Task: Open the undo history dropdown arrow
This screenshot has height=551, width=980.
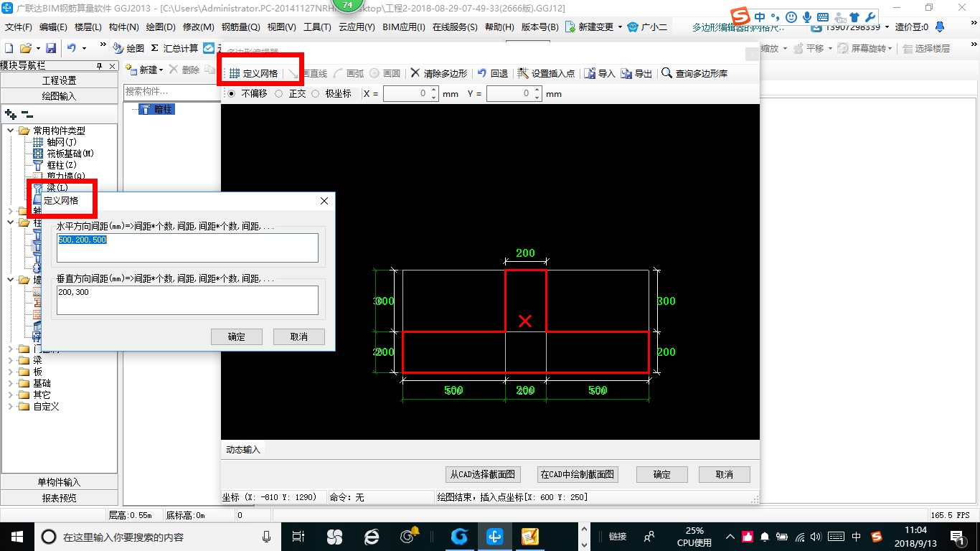Action: pyautogui.click(x=84, y=48)
